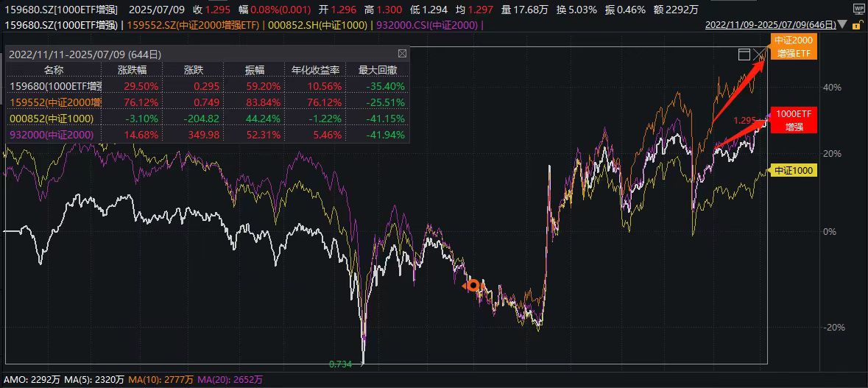Select the 159552.SZ(中证2000增强ETF) legend entry
Screen dimensions: 868x388
[194, 25]
